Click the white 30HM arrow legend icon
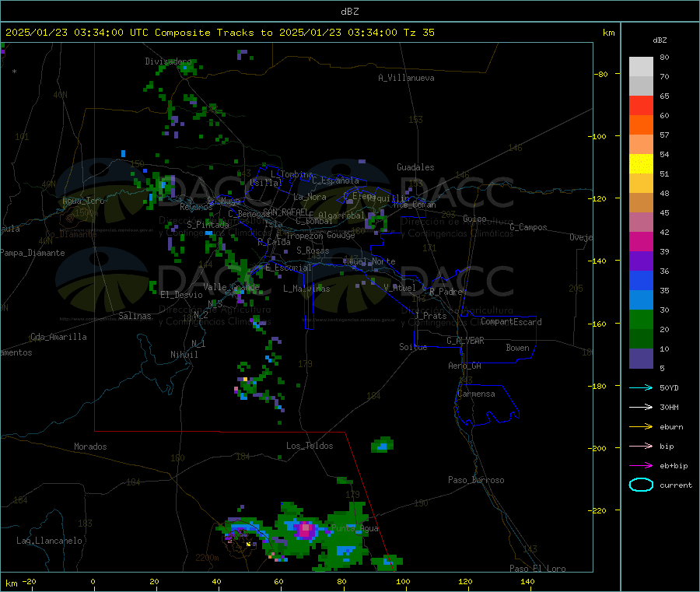This screenshot has height=592, width=700. (641, 407)
